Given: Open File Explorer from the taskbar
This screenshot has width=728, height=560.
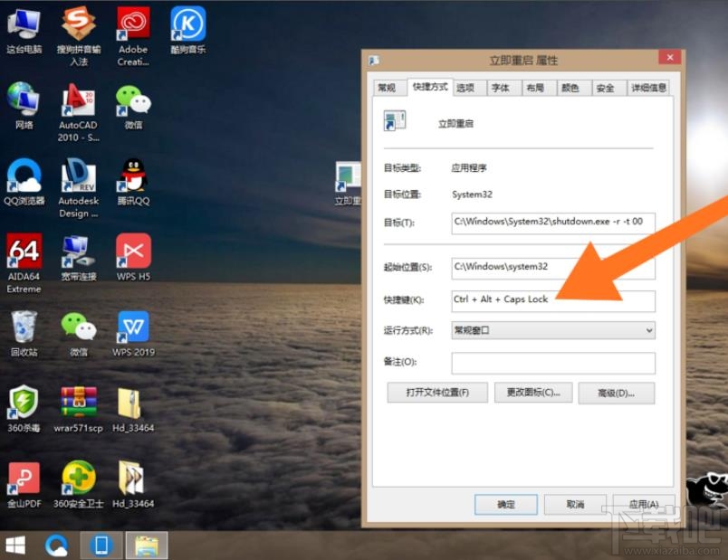Looking at the screenshot, I should tap(148, 546).
